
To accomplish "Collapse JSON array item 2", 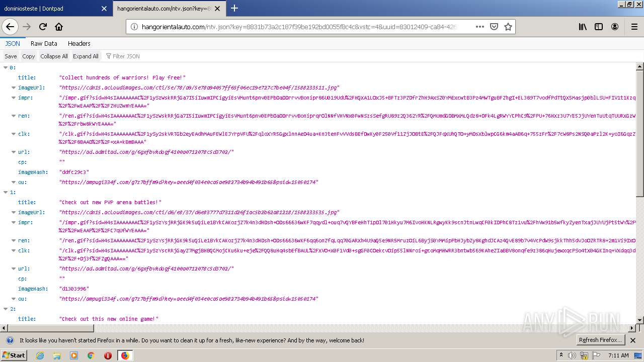I will pos(6,309).
